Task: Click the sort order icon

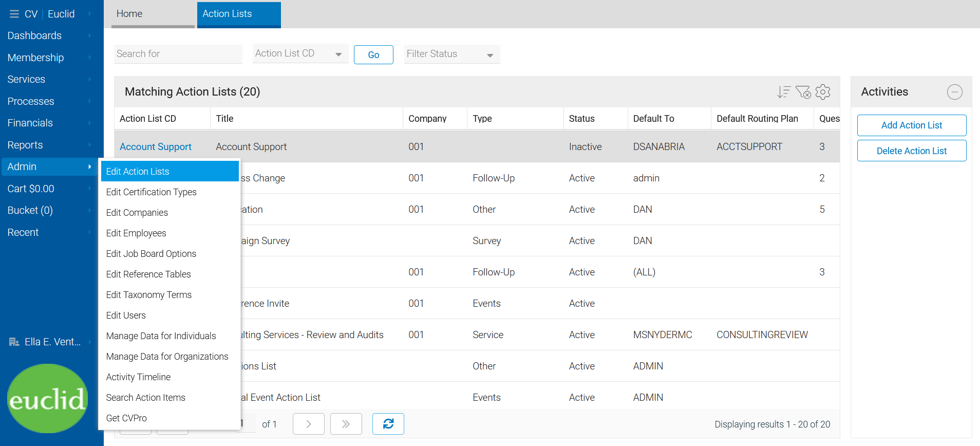Action: point(784,92)
